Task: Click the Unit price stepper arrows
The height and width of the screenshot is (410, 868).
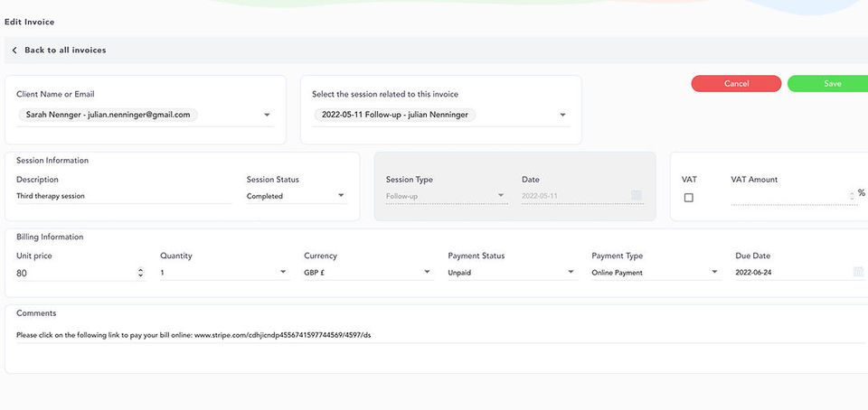Action: click(139, 272)
